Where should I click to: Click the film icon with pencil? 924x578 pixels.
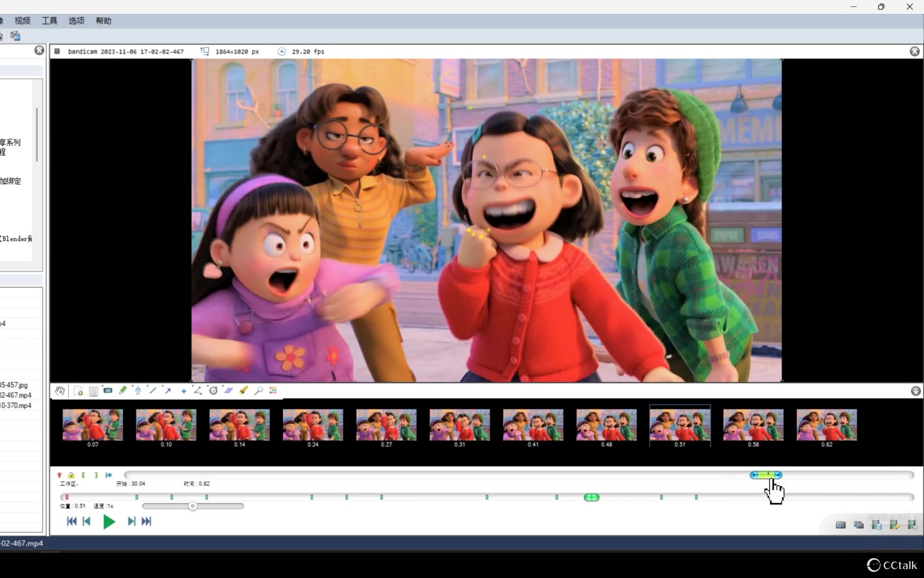894,525
